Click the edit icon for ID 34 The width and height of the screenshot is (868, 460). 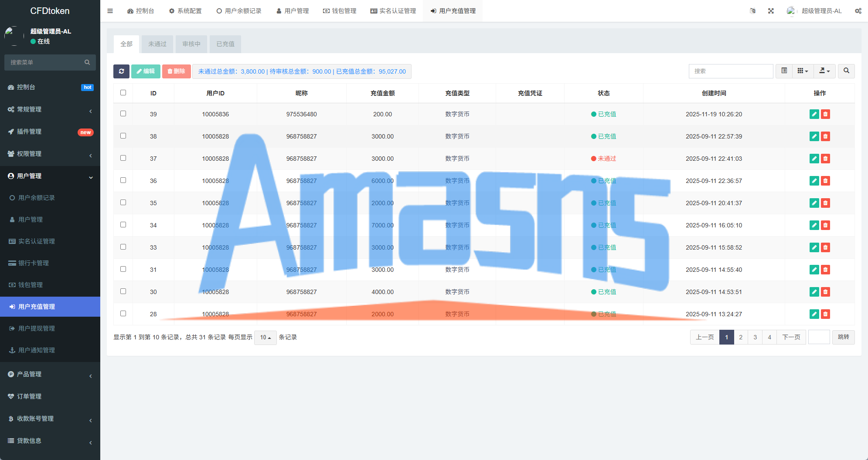[814, 225]
